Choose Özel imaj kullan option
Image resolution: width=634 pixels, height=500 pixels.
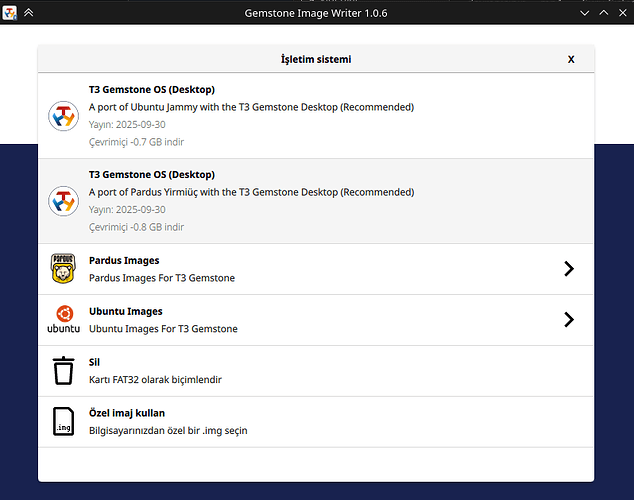(x=167, y=422)
